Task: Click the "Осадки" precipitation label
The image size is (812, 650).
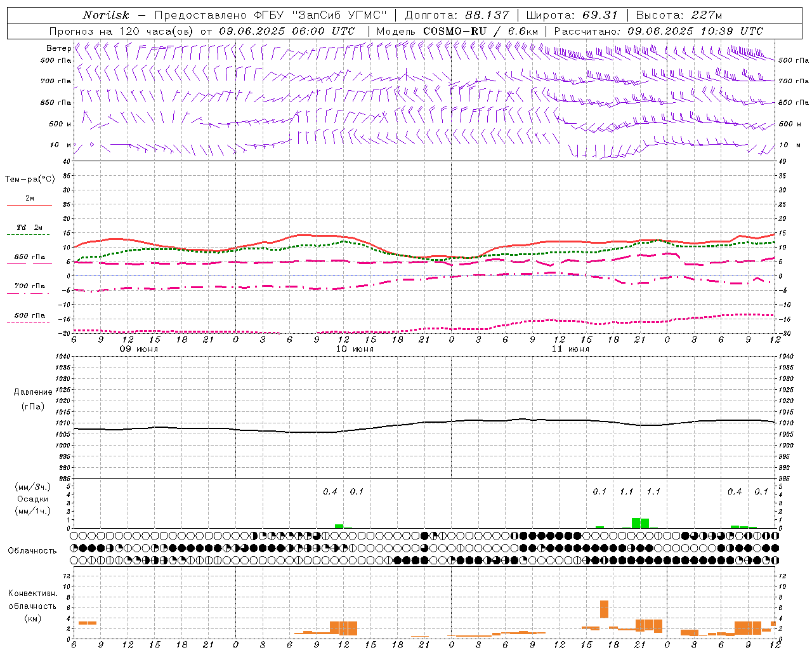Action: [x=33, y=499]
